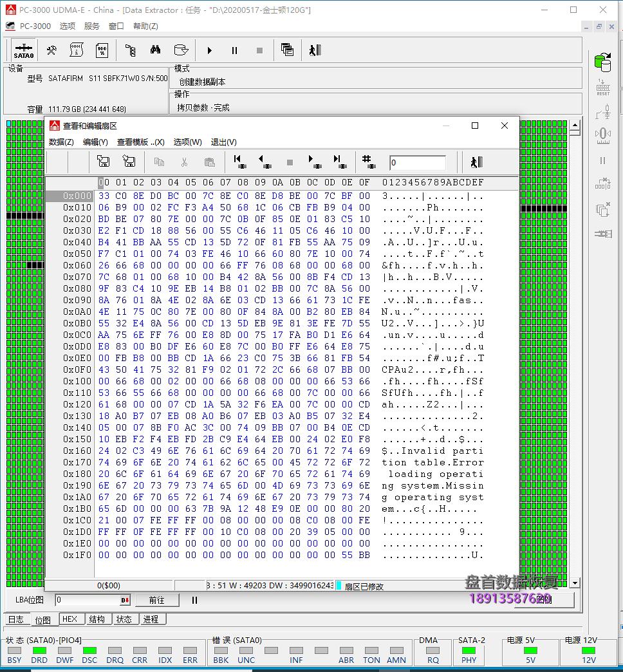Click the 退出(V) menu item
The image size is (623, 672).
tap(224, 142)
